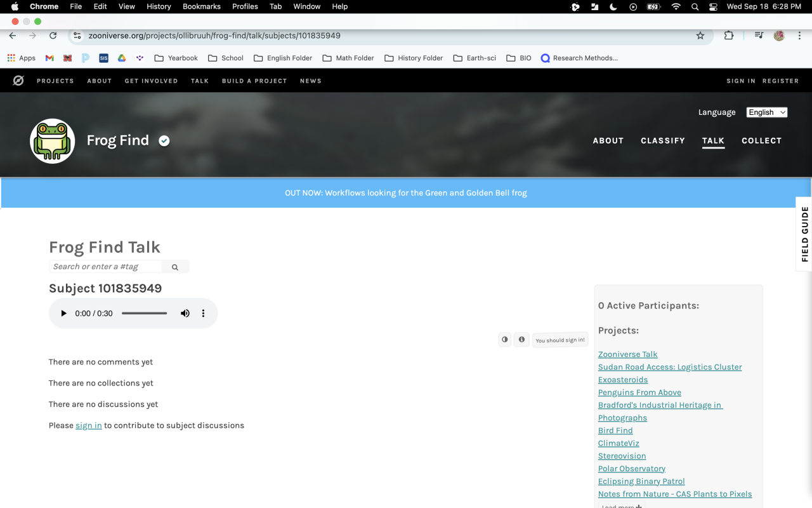The image size is (812, 508).
Task: Open the Gmail bookmark icon
Action: [49, 58]
